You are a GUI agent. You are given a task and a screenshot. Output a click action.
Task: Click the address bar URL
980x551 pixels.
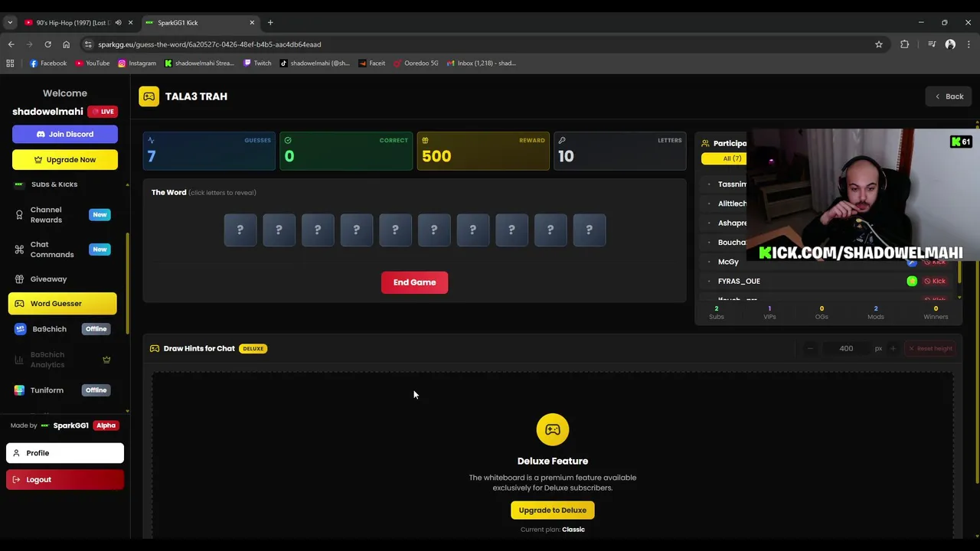209,44
